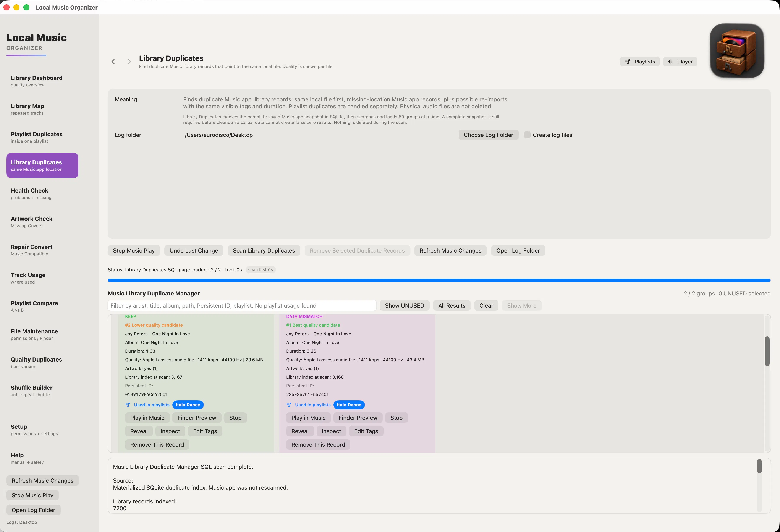Click playlist icon beside DATA MISMATCH card's Used in playlists
The image size is (780, 532).
pos(289,405)
